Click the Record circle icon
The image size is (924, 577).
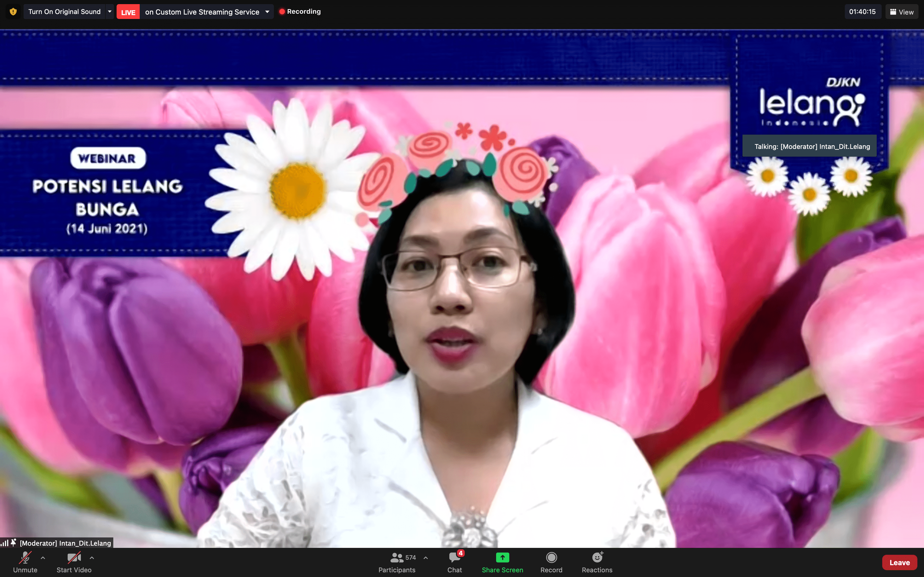(x=551, y=558)
